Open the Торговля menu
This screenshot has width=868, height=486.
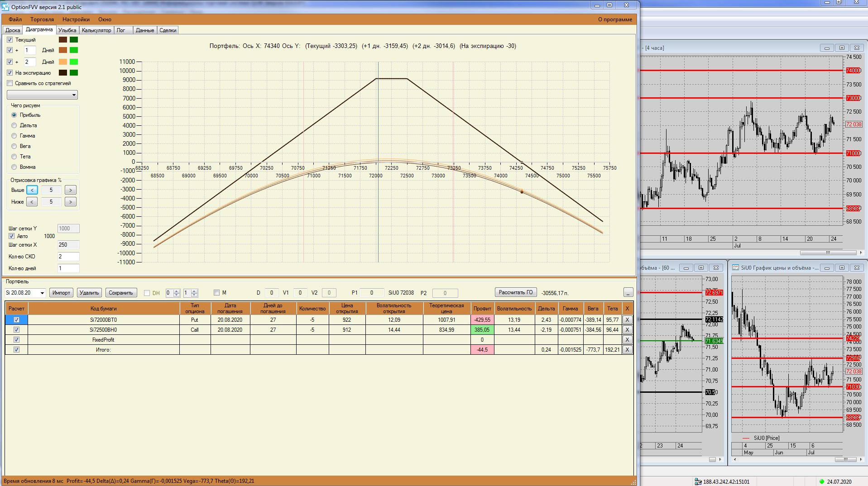pyautogui.click(x=42, y=19)
